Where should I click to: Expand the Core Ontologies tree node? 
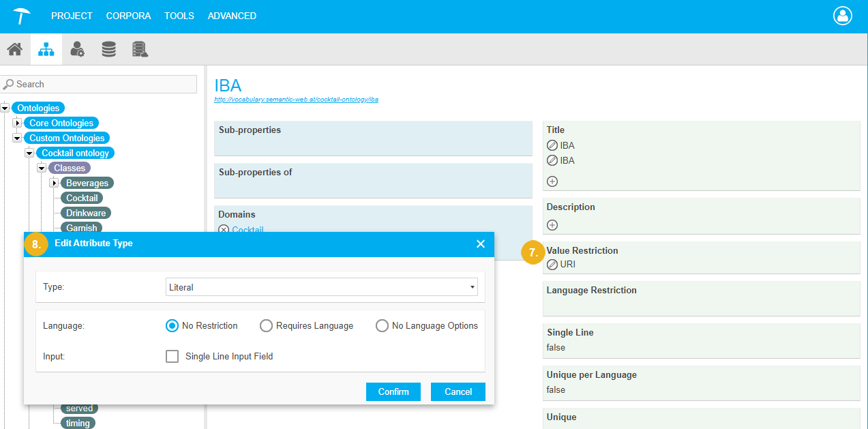tap(18, 123)
